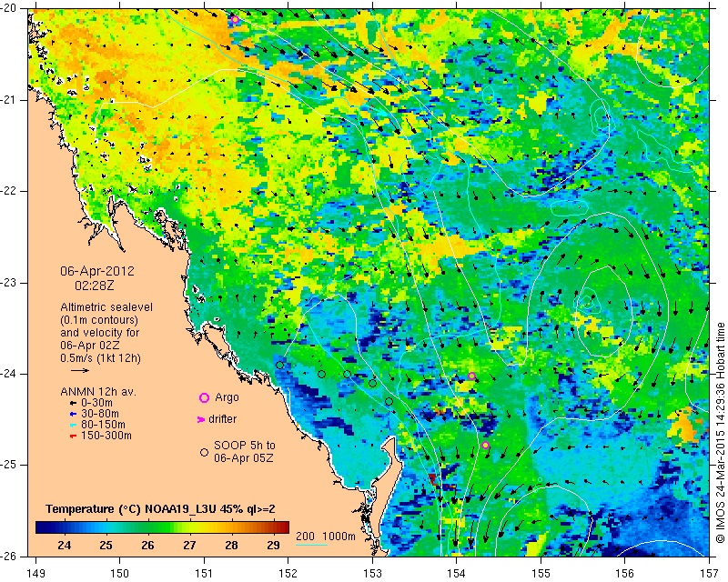The height and width of the screenshot is (582, 728).
Task: Click the 'SOOP 5h to 06-Apr 05Z' label
Action: tap(245, 452)
